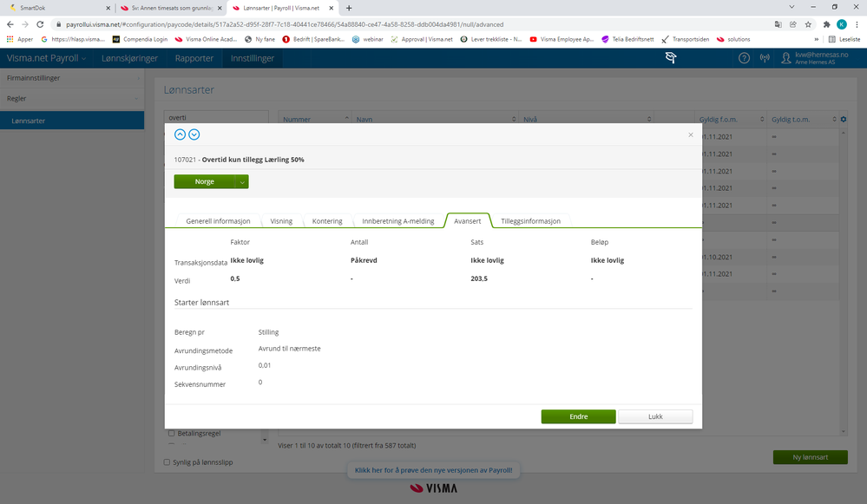Collapse the Regler sidebar section
Viewport: 867px width, 504px height.
point(72,98)
